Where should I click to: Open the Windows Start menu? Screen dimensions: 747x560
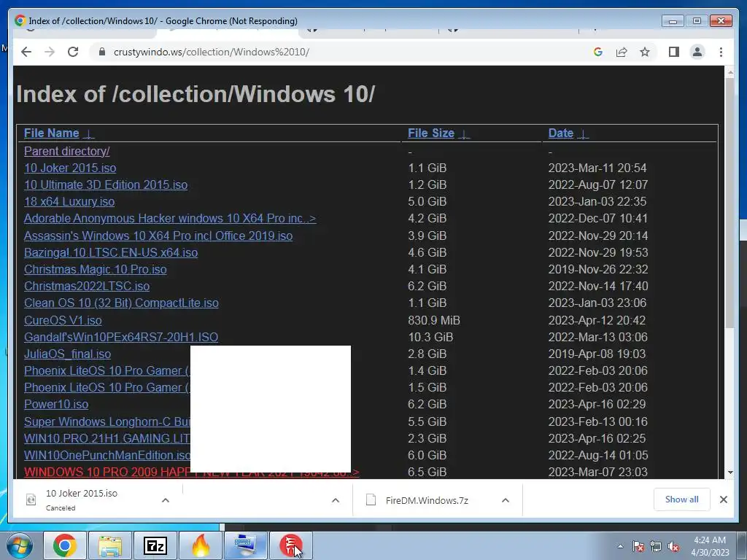19,545
